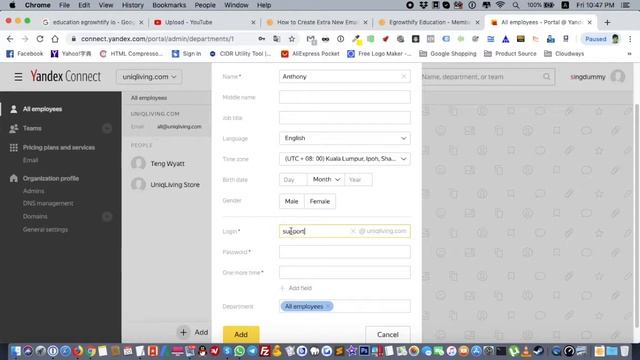Open Chrome's three-dot menu
Screen dimensions: 640x360
point(630,39)
